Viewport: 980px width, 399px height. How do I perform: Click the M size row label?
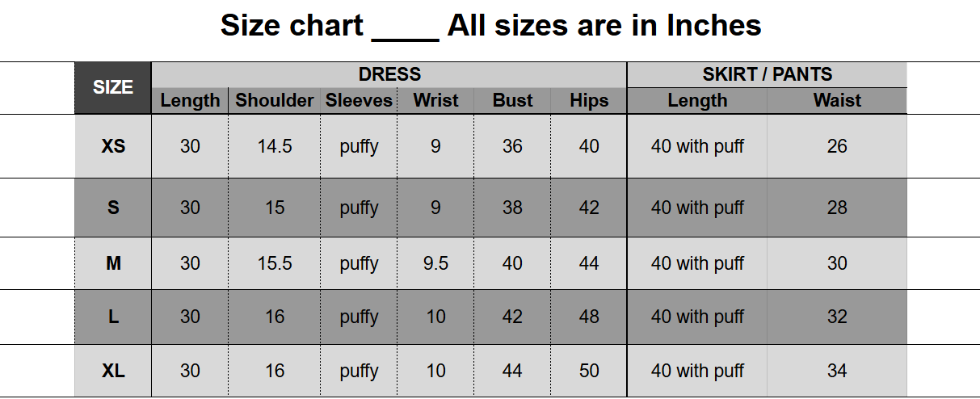(x=113, y=263)
